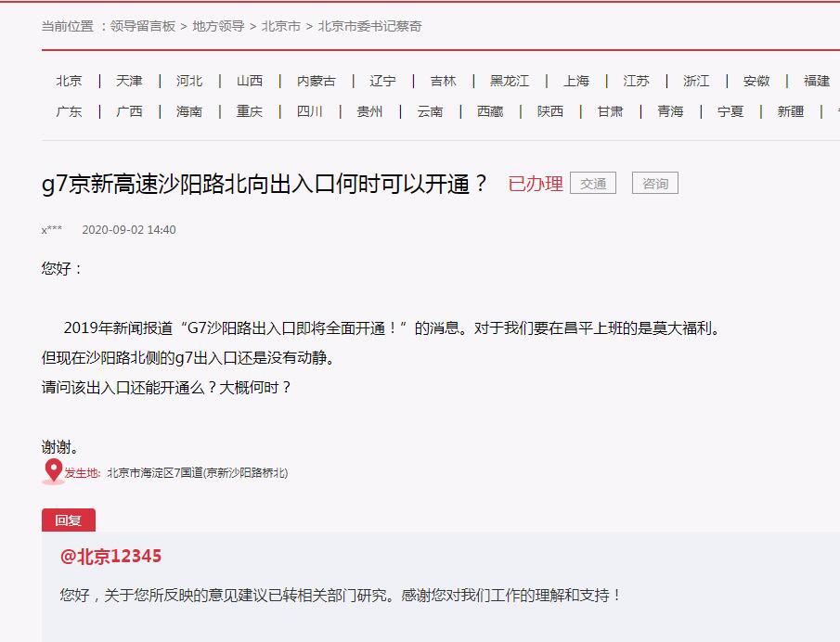Choose the 吉林 province link
The height and width of the screenshot is (642, 840).
[443, 81]
